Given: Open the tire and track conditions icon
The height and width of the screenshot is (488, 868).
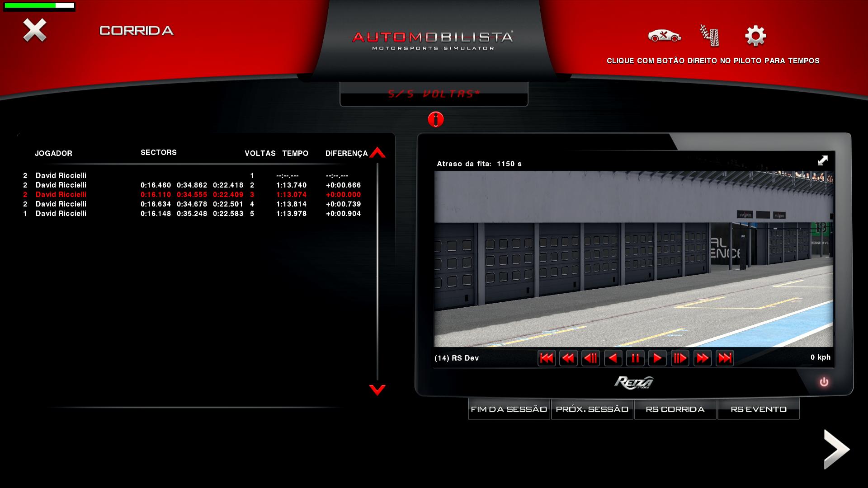Looking at the screenshot, I should (710, 35).
